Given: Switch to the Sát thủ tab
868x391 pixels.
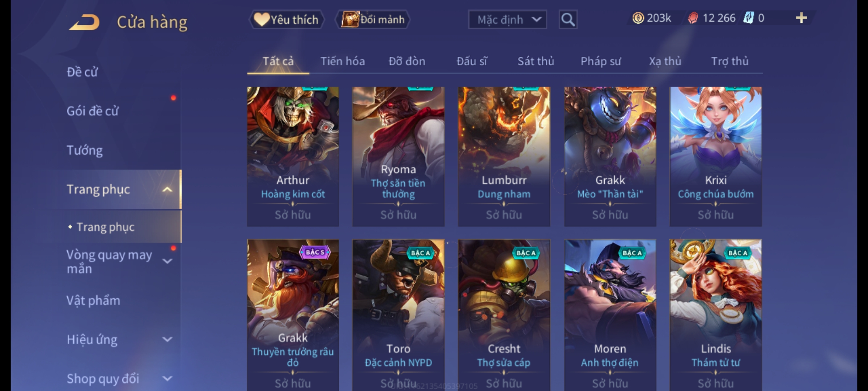Looking at the screenshot, I should (536, 61).
